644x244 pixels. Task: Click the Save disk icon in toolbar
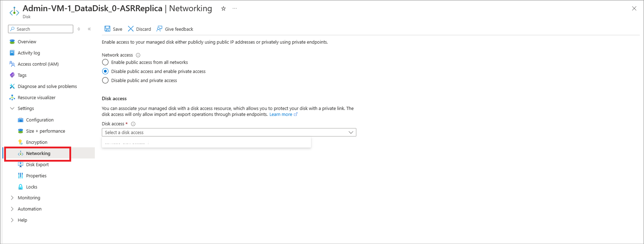click(107, 29)
